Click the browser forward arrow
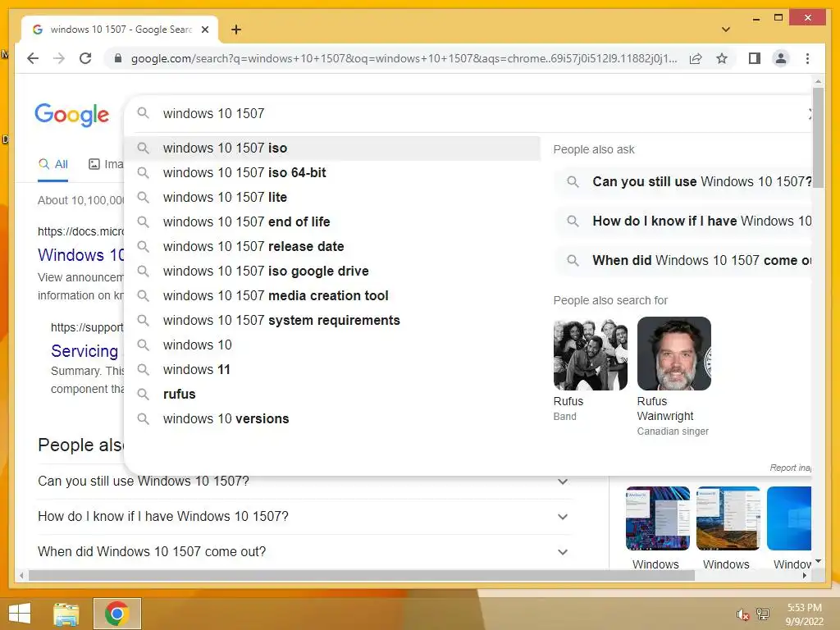840x630 pixels. (59, 58)
